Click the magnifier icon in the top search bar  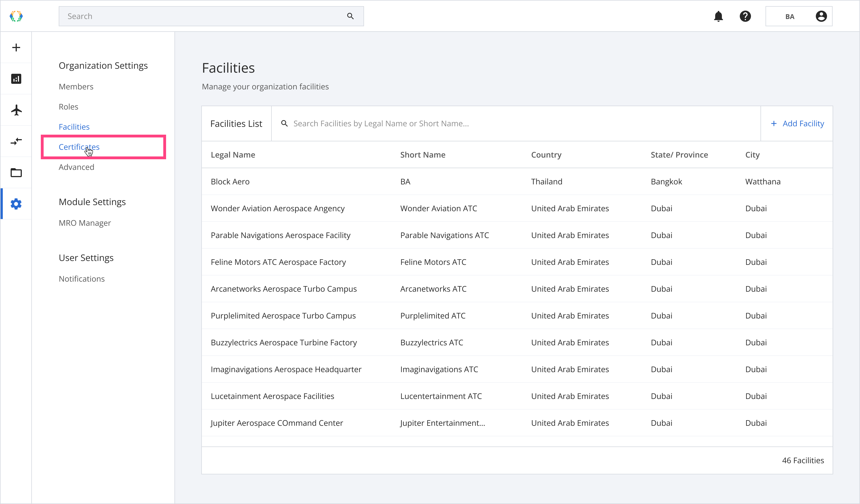[350, 16]
